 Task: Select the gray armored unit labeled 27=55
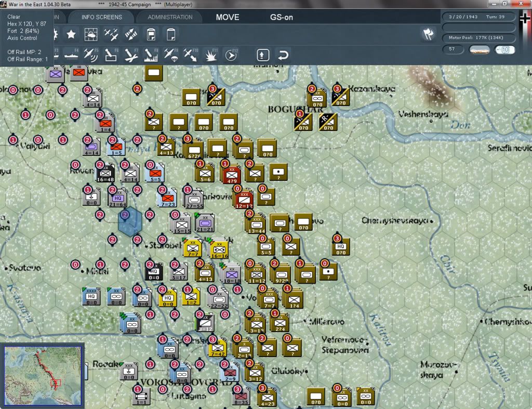pyautogui.click(x=194, y=200)
